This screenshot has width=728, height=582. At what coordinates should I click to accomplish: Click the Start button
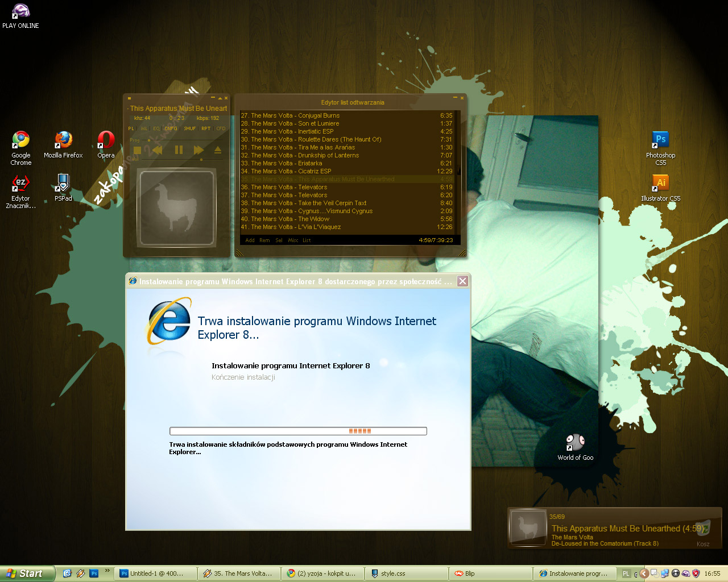pyautogui.click(x=26, y=573)
